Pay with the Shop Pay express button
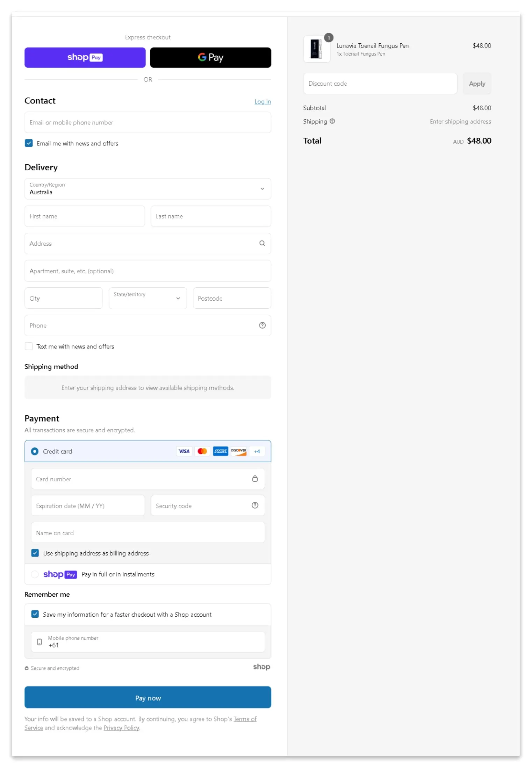This screenshot has width=532, height=768. pos(85,57)
